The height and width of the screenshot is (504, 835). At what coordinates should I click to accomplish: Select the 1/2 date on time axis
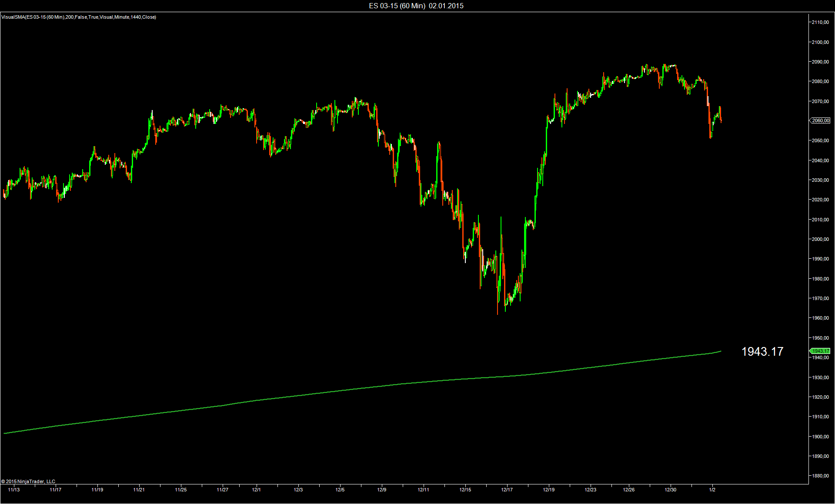712,490
